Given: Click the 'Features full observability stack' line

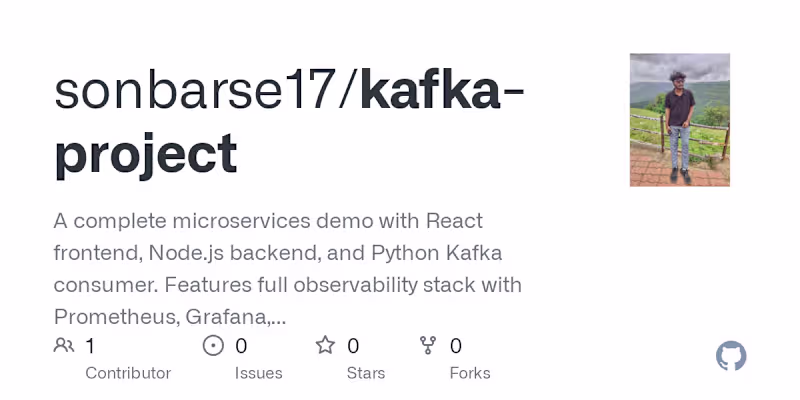Looking at the screenshot, I should tap(288, 285).
